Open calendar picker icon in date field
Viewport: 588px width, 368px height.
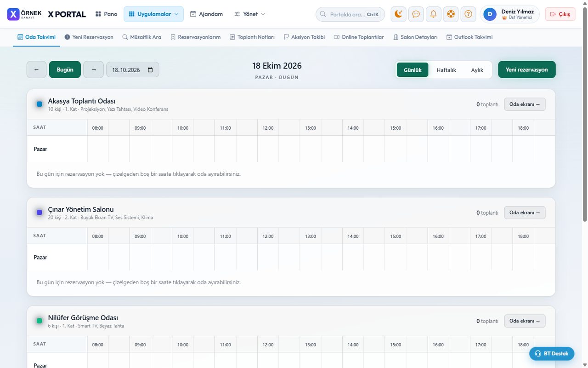pyautogui.click(x=150, y=70)
